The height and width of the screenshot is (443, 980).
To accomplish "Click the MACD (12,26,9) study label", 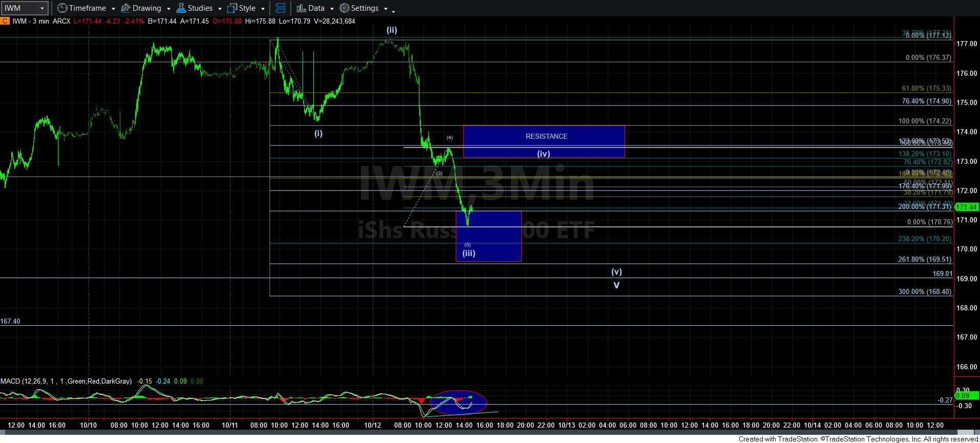I will coord(66,381).
